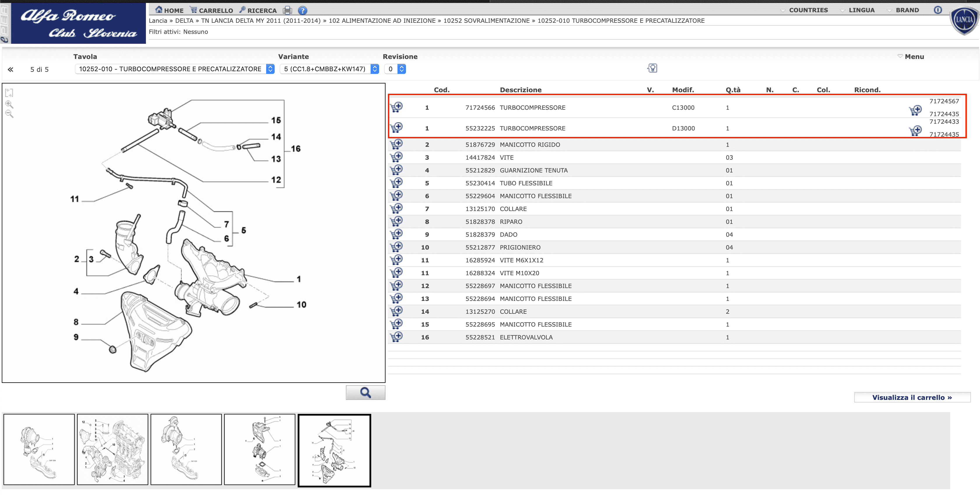Screen dimensions: 980x495
Task: Open the Tavola 10252-010 dropdown
Action: point(175,69)
